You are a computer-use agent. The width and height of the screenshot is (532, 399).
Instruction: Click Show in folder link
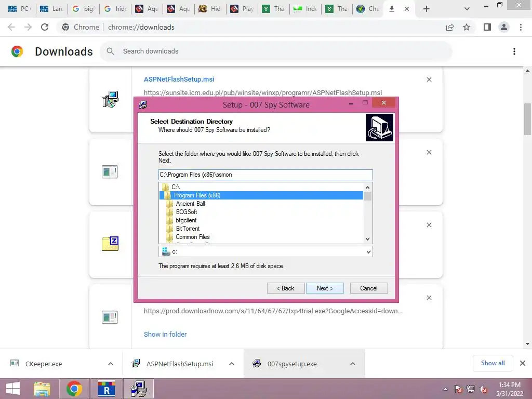(165, 334)
